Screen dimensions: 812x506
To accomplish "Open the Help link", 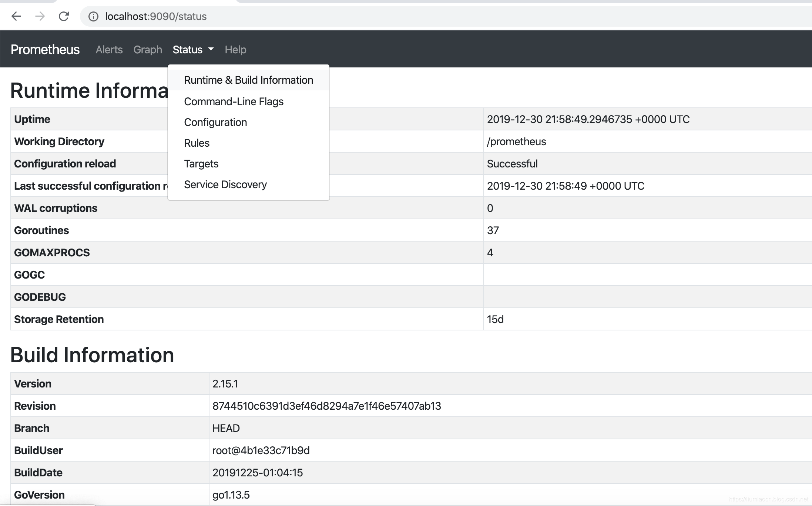I will pyautogui.click(x=235, y=50).
